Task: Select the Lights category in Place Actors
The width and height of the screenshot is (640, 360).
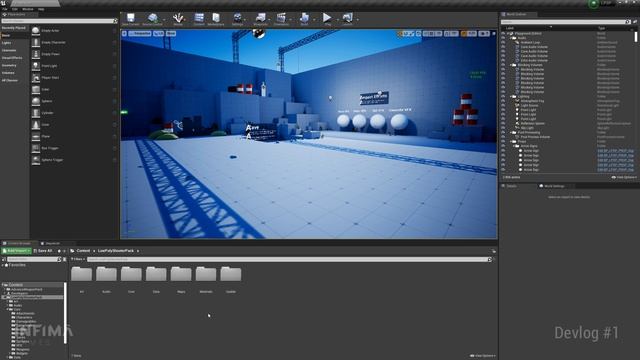Action: 6,43
